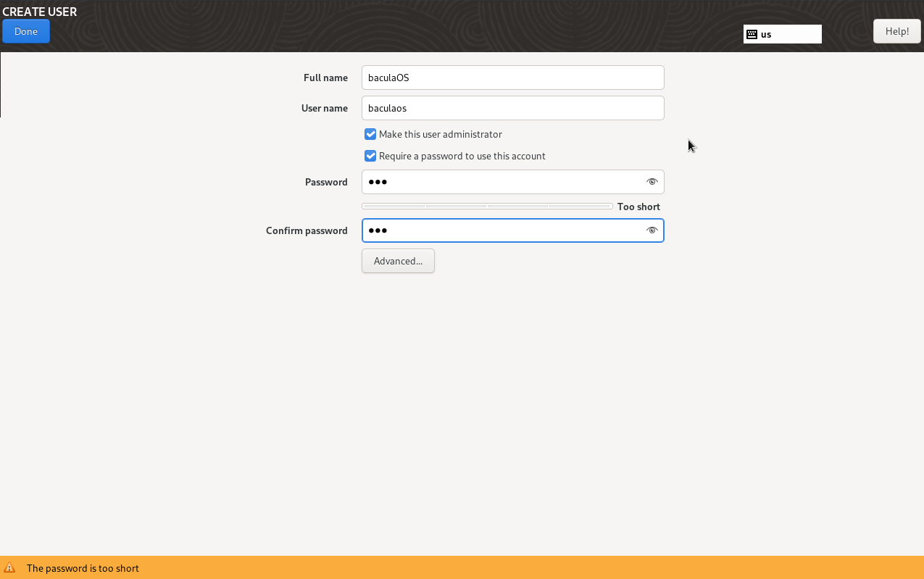Click the CREATE USER heading
Screen dimensions: 924x579
40,12
